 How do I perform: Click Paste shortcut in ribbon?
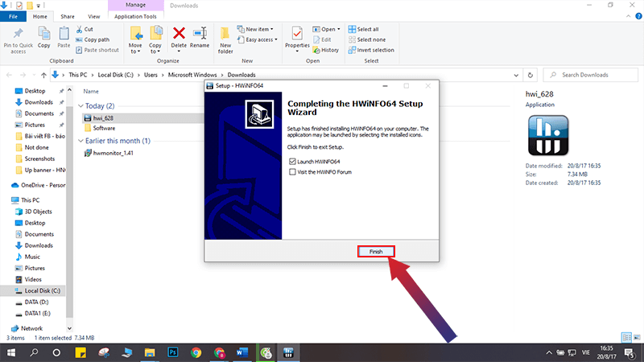pos(97,50)
